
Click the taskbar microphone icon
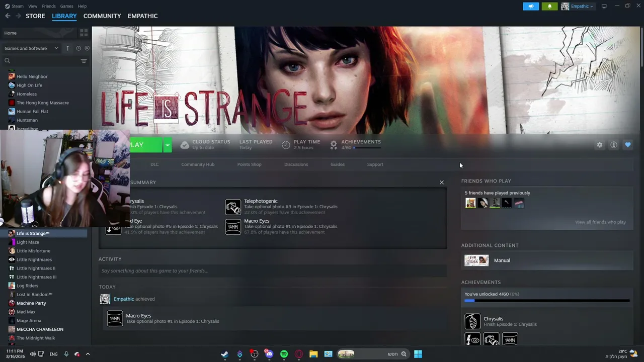pos(66,354)
